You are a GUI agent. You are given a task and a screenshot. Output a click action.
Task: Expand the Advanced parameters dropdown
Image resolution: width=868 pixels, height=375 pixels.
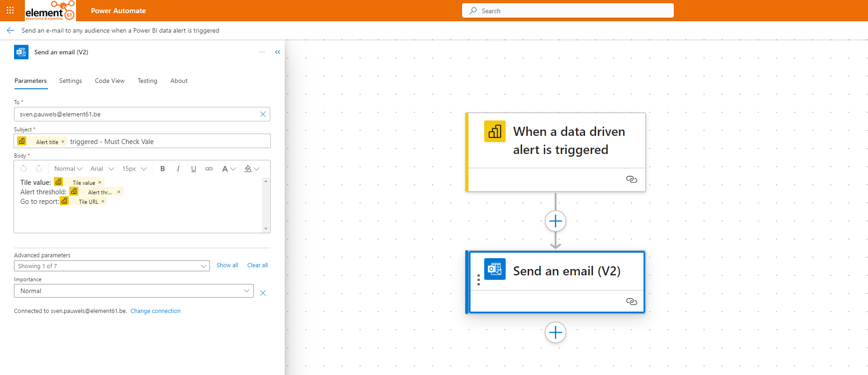(x=112, y=266)
